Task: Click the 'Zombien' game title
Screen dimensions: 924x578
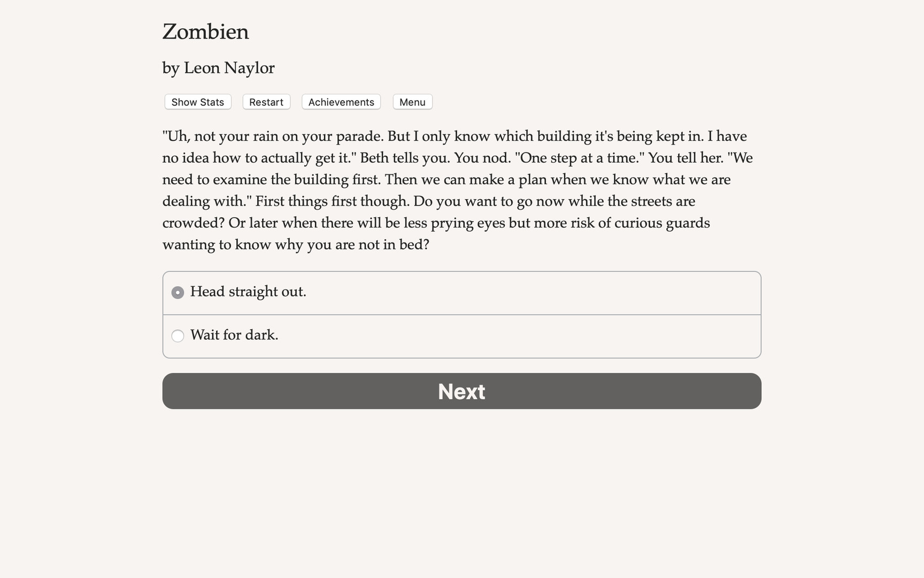Action: [x=205, y=32]
